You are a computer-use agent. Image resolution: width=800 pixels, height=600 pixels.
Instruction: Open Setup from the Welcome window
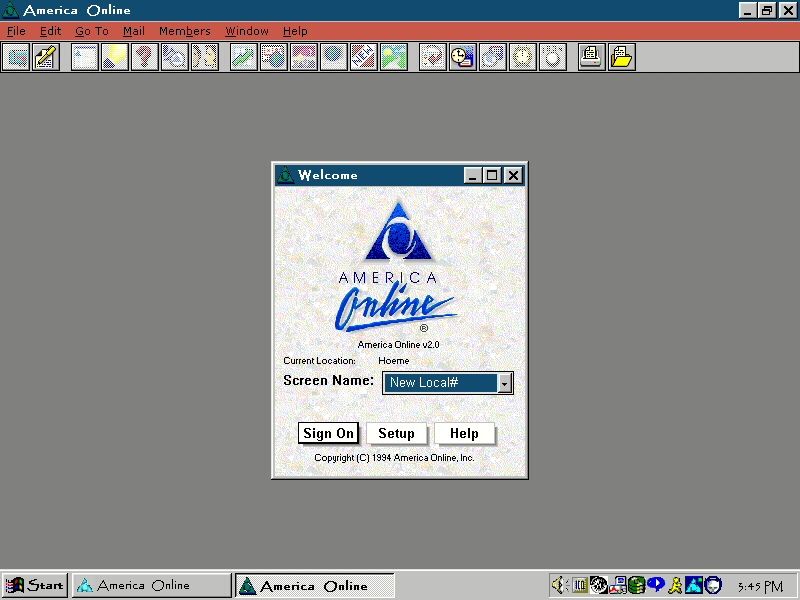pos(396,433)
